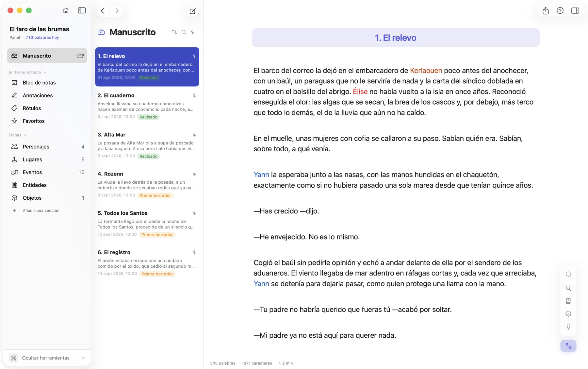
Task: Open the dictionary book tool
Action: 568,301
